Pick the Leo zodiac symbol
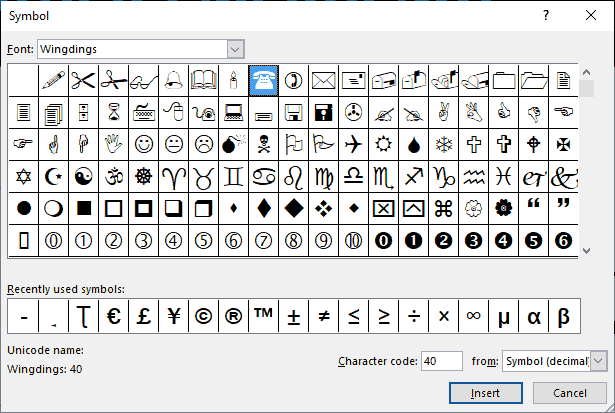615x413 pixels. pos(293,176)
